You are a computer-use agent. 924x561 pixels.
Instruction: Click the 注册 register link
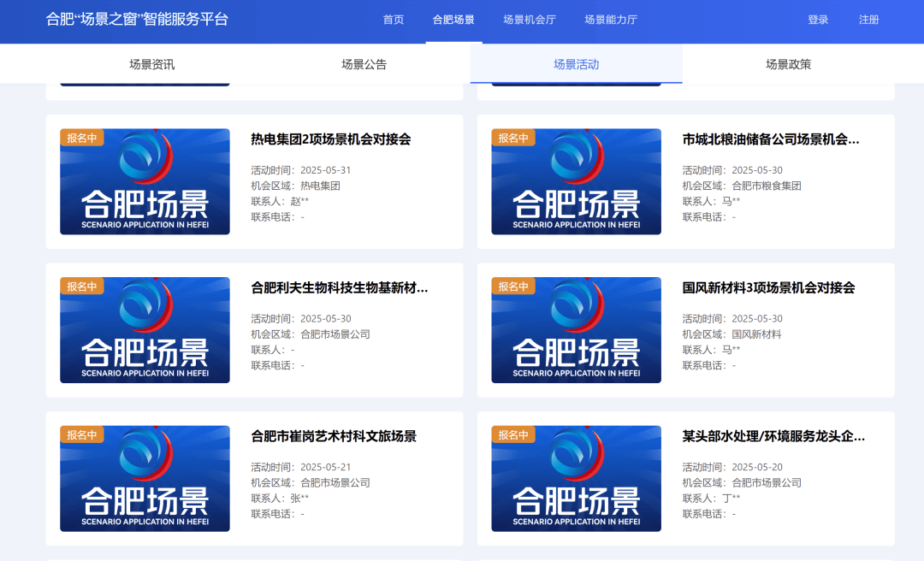[868, 20]
